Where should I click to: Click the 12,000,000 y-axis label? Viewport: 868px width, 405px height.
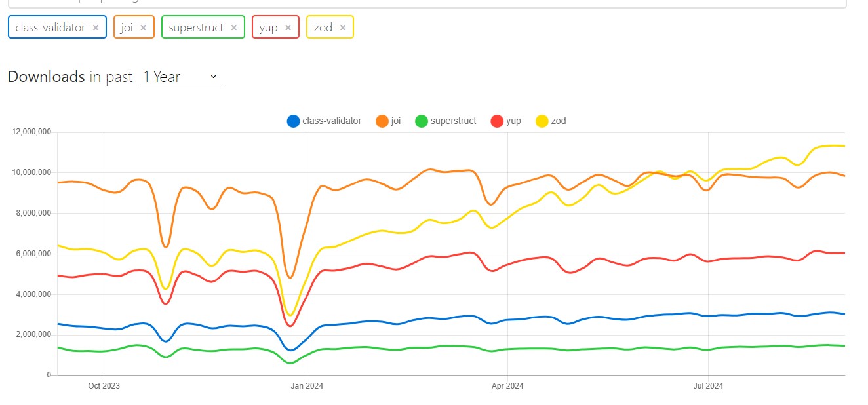(x=31, y=132)
